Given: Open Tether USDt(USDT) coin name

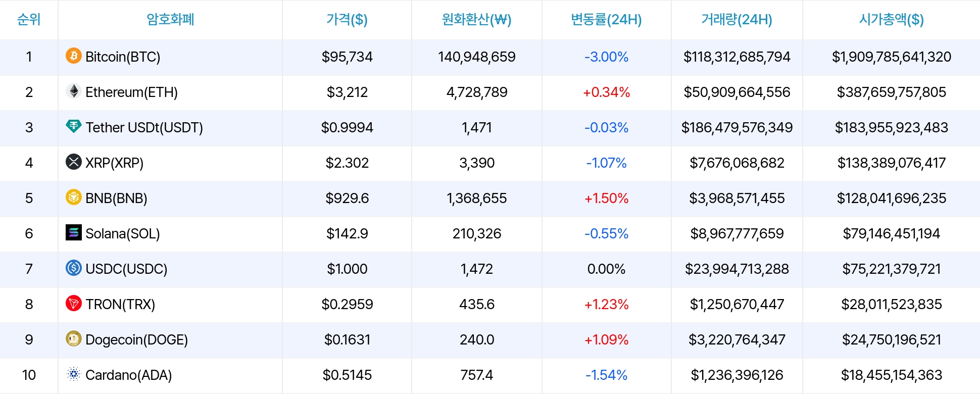Looking at the screenshot, I should point(144,127).
